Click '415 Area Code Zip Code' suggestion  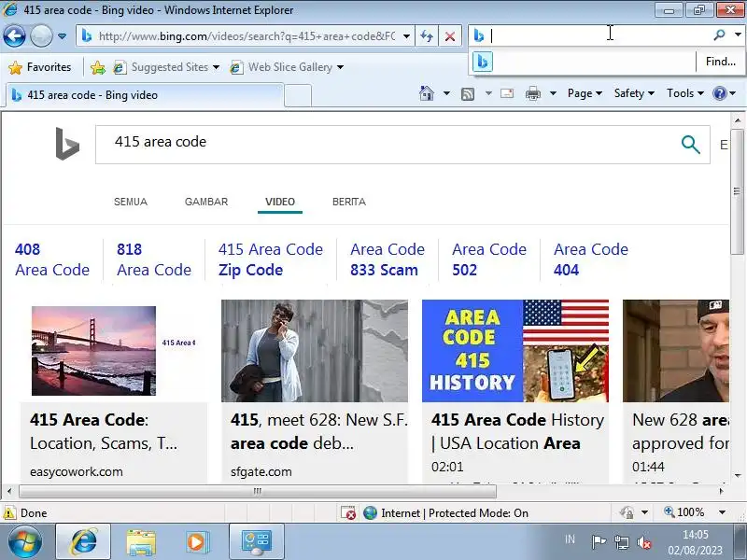pos(271,259)
